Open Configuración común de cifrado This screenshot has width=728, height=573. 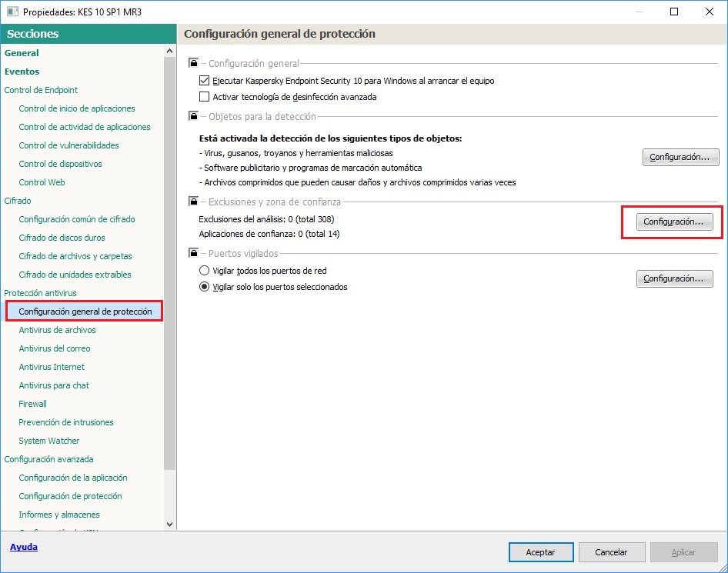click(77, 219)
